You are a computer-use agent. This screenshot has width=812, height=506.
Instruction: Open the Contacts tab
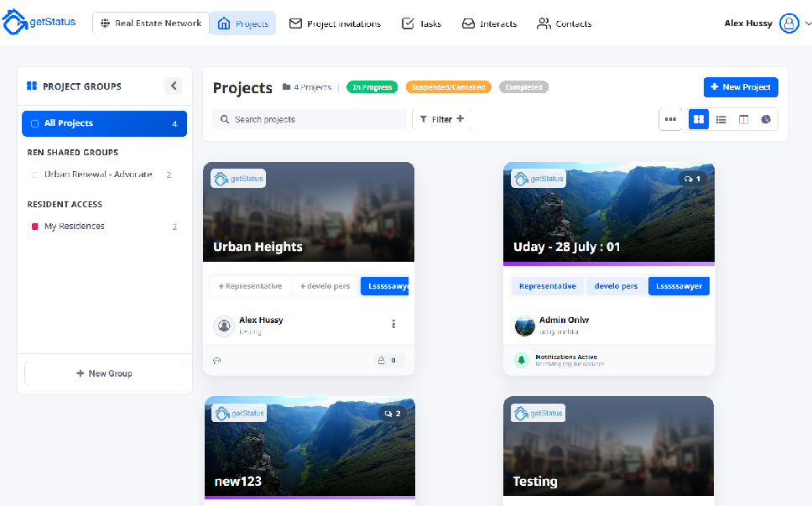[564, 23]
